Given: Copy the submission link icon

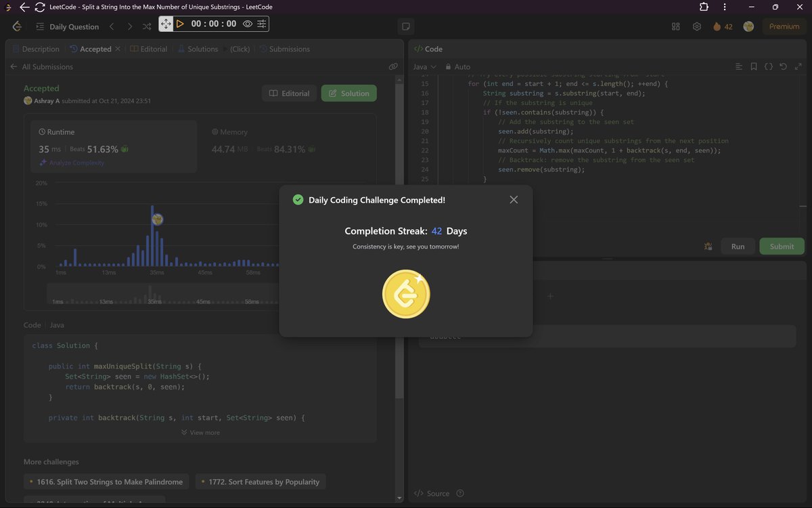Looking at the screenshot, I should coord(393,66).
